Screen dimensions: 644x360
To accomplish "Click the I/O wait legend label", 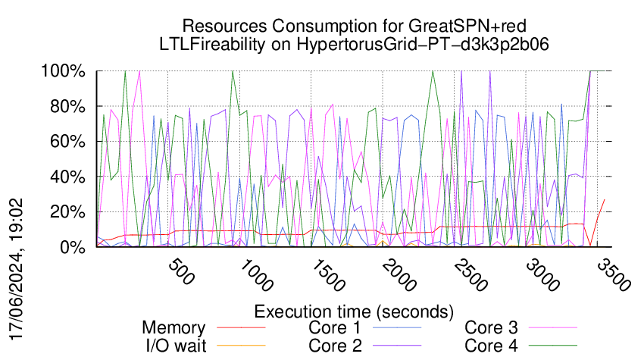I will click(177, 346).
